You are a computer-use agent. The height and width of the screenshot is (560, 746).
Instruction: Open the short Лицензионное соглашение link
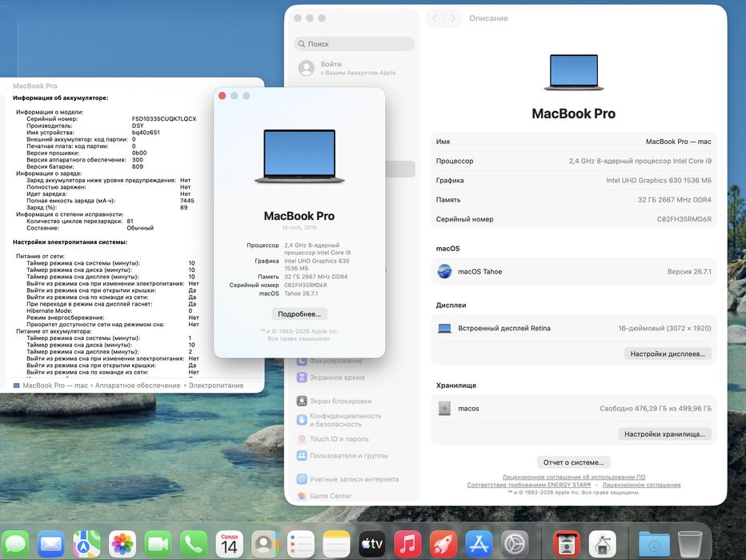pyautogui.click(x=641, y=485)
